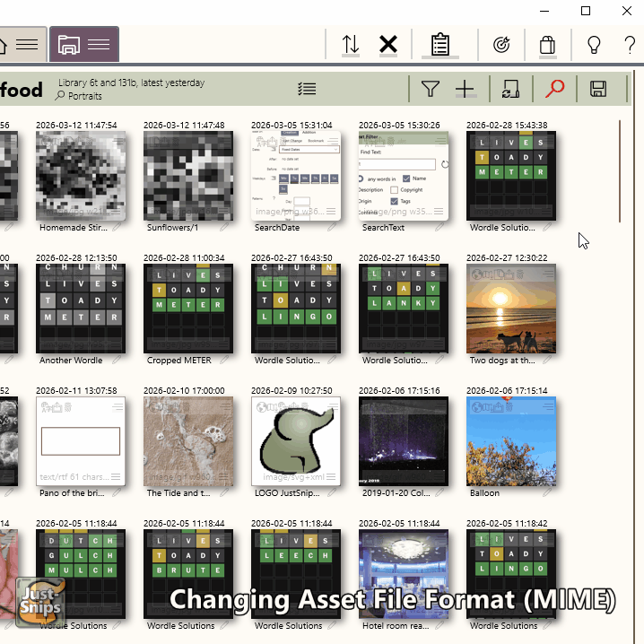The width and height of the screenshot is (644, 644).
Task: Open the shopping bag icon
Action: (x=547, y=45)
